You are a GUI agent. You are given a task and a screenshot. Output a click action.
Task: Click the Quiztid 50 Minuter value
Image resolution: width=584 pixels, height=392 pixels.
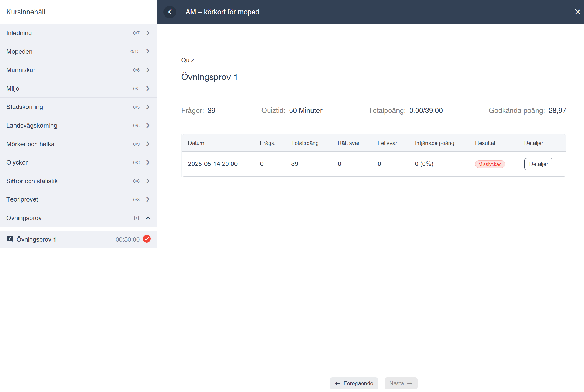coord(305,111)
